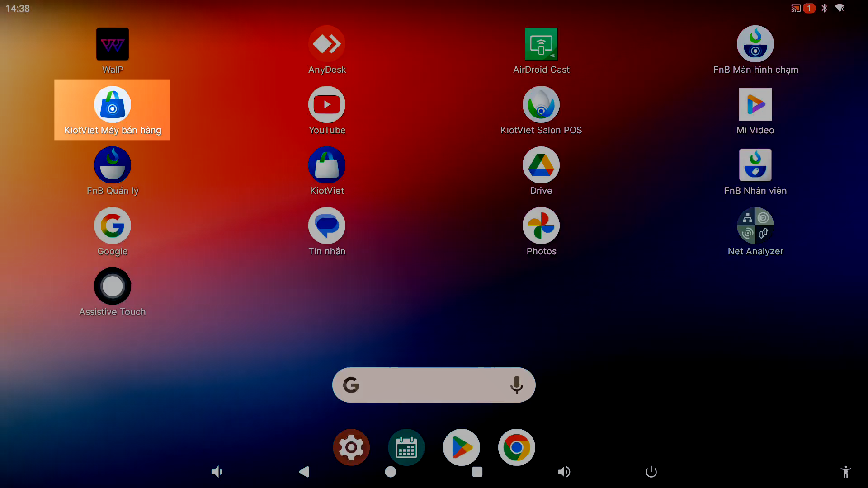Open Google Photos app
The width and height of the screenshot is (868, 488).
(x=541, y=226)
